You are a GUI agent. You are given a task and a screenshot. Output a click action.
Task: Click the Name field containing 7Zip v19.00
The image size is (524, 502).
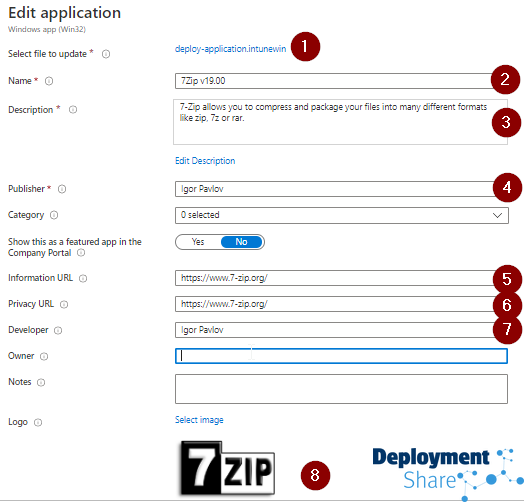pos(334,81)
